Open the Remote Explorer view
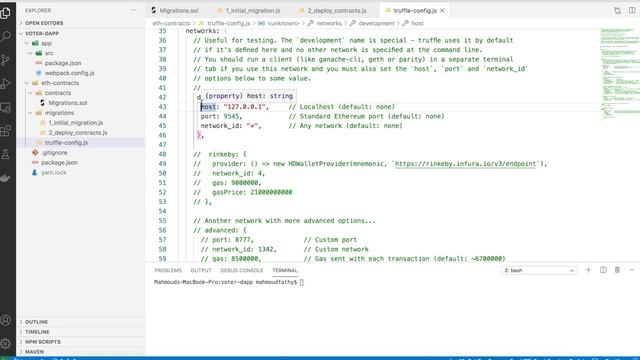640x360 pixels. tap(6, 107)
